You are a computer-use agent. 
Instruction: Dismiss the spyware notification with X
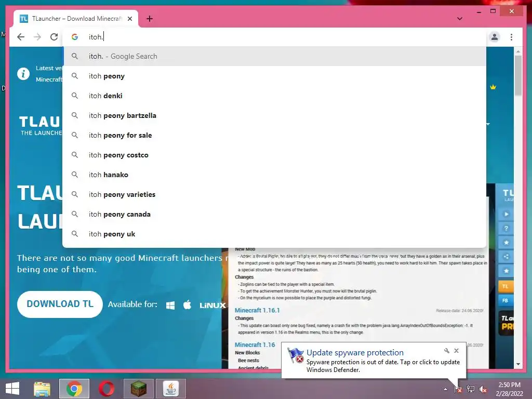point(456,351)
